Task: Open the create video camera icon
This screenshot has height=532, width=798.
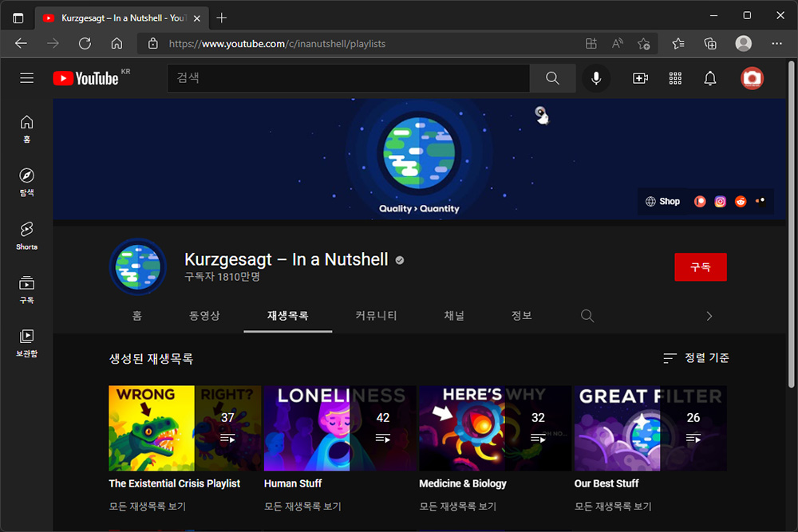Action: pyautogui.click(x=640, y=78)
